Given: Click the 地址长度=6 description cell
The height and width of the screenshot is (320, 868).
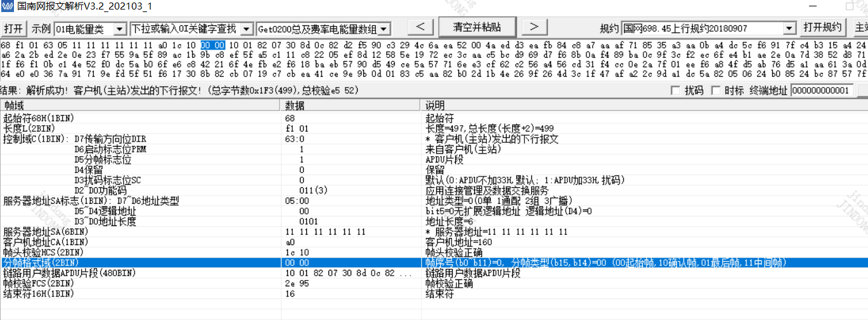Looking at the screenshot, I should point(449,222).
